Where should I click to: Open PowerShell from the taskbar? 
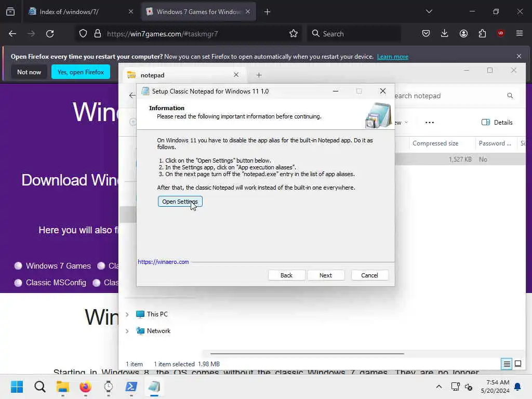tap(131, 387)
